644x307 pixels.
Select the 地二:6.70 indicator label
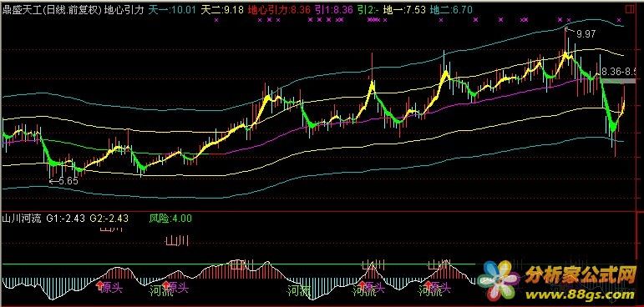pos(451,10)
